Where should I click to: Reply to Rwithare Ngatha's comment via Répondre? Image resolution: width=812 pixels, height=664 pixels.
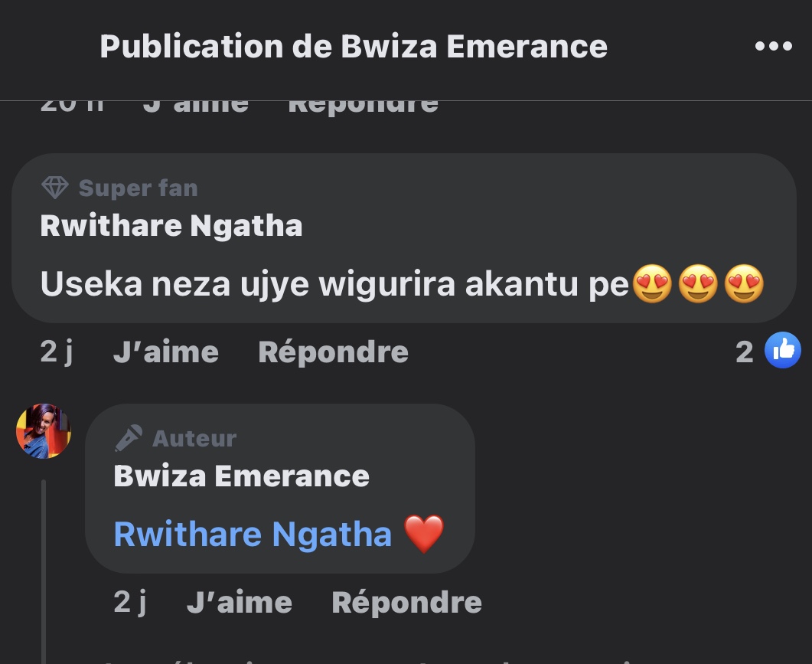pyautogui.click(x=334, y=352)
